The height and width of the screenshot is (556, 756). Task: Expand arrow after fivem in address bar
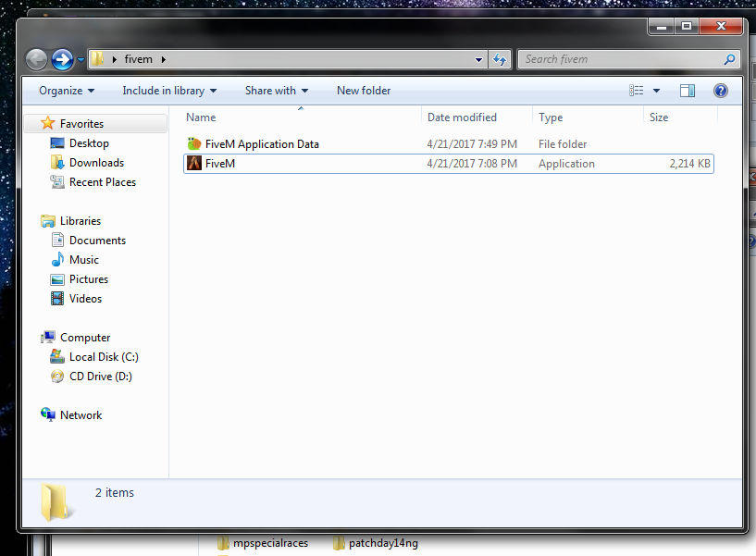pos(164,59)
